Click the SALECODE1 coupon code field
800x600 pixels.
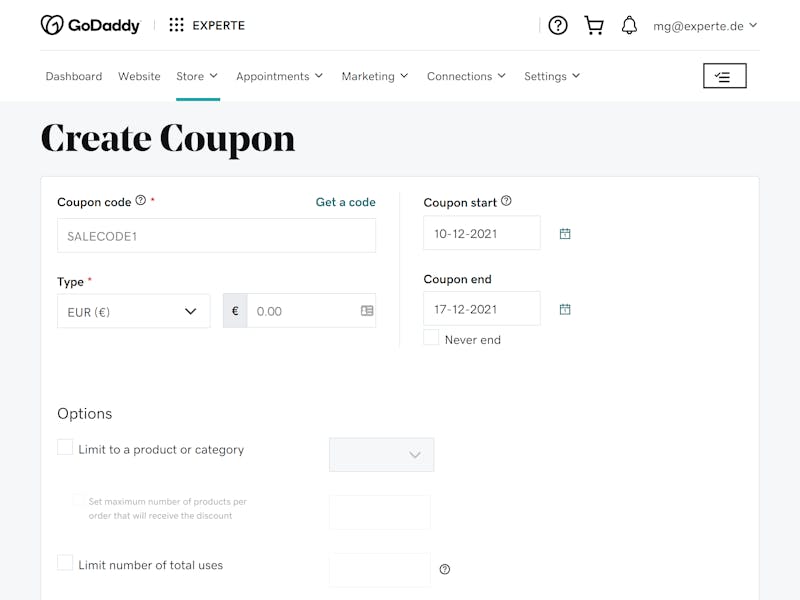[216, 236]
